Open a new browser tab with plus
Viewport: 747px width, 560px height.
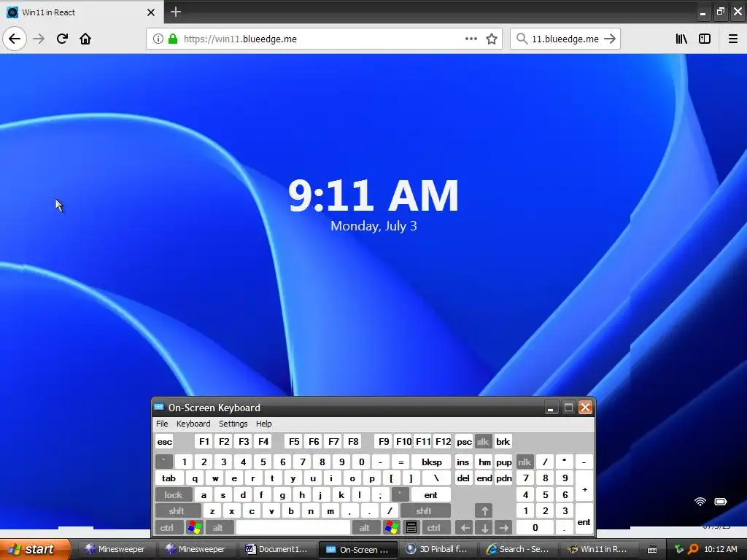point(176,12)
